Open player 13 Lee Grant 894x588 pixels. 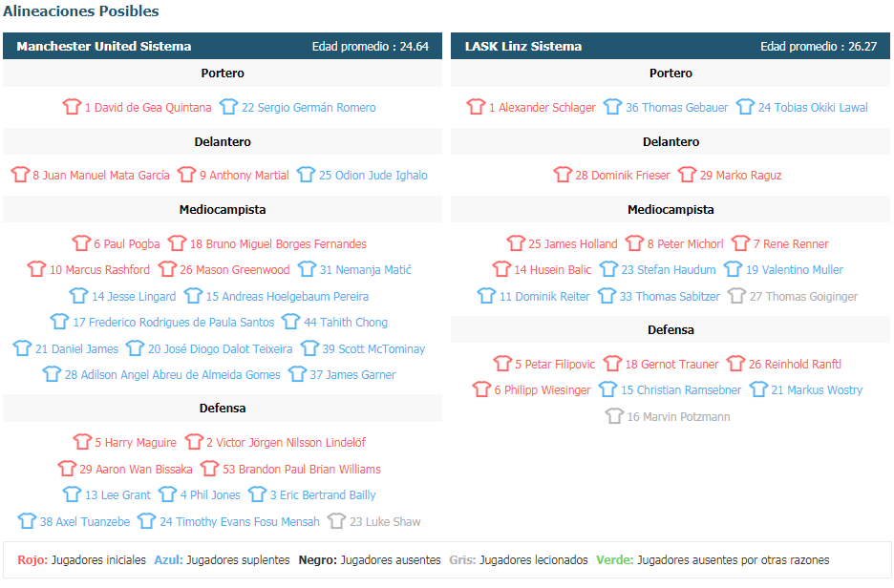coord(118,495)
